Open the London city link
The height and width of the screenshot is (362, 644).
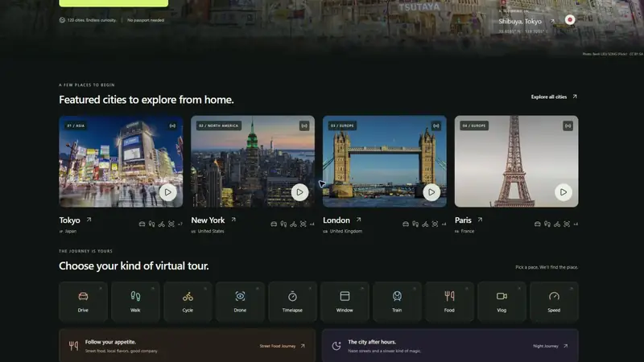point(342,220)
